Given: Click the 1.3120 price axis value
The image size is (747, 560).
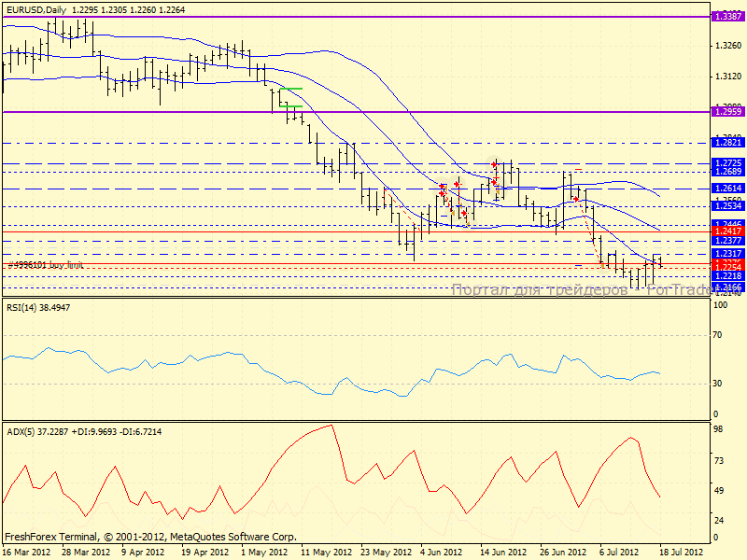Looking at the screenshot, I should [728, 77].
